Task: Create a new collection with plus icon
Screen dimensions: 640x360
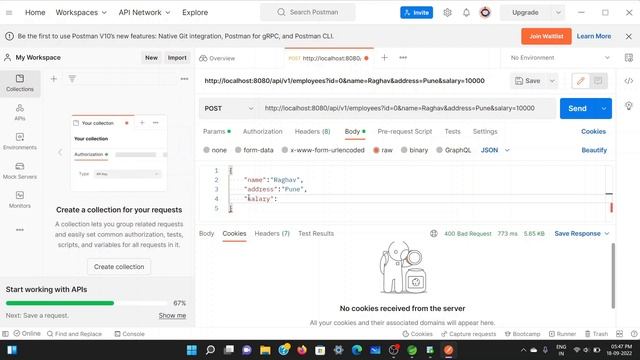Action: click(x=53, y=79)
